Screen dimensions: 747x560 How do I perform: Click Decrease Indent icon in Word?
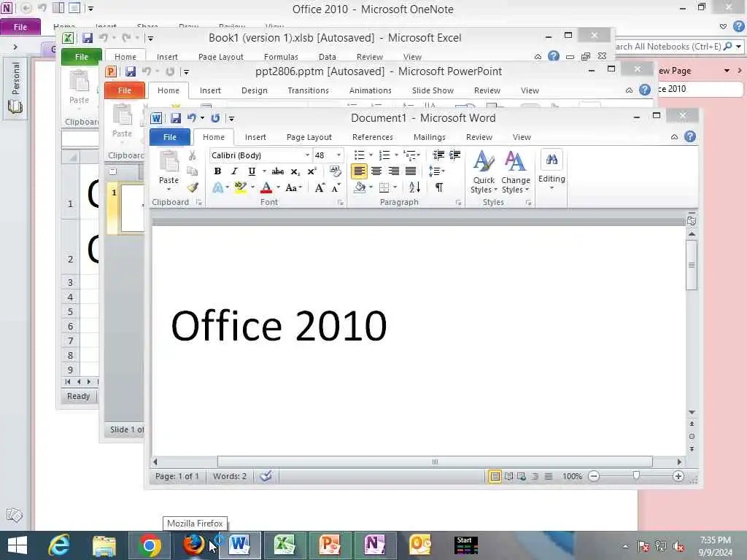(x=438, y=155)
